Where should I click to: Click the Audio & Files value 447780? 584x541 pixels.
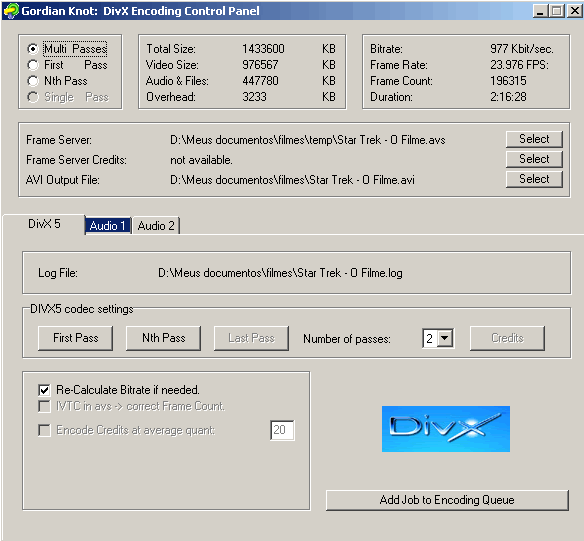coord(260,81)
